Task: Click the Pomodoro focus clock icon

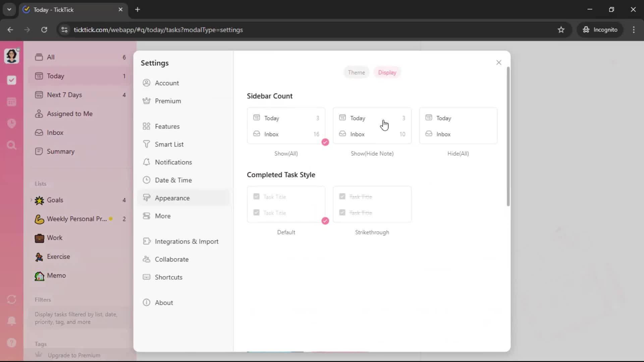Action: (12, 123)
